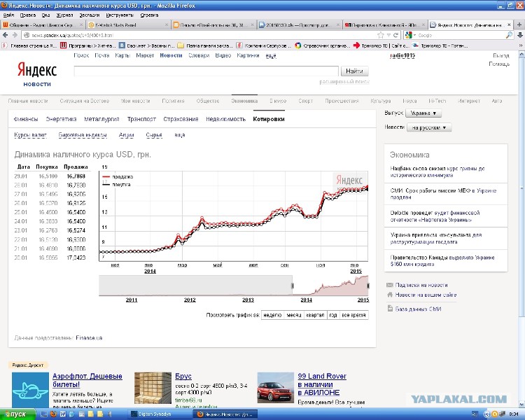Screen dimensions: 525x420
Task: Click the search magnifier icon in Google box
Action: 509,35
